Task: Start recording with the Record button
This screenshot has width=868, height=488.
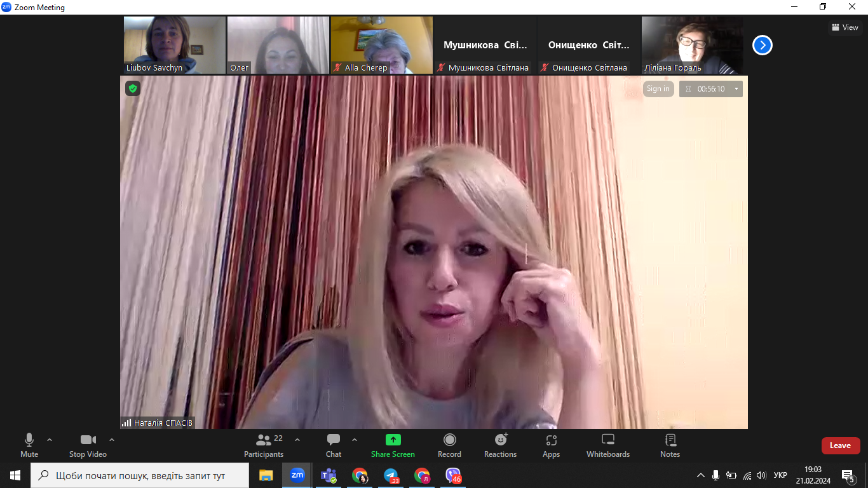Action: (449, 445)
